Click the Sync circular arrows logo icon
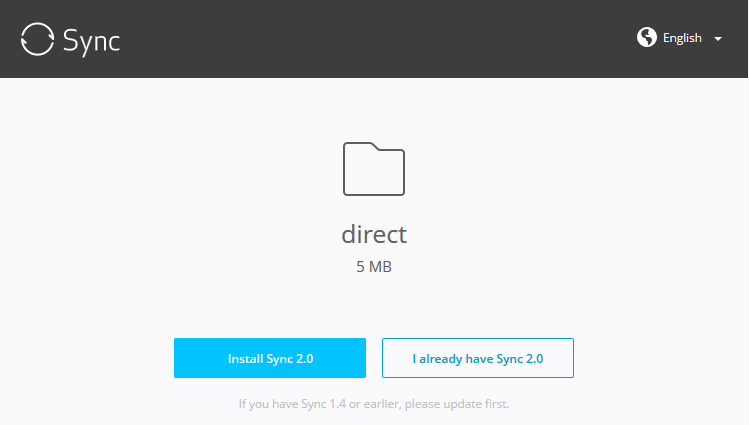Viewport: 749px width, 425px height. 37,39
